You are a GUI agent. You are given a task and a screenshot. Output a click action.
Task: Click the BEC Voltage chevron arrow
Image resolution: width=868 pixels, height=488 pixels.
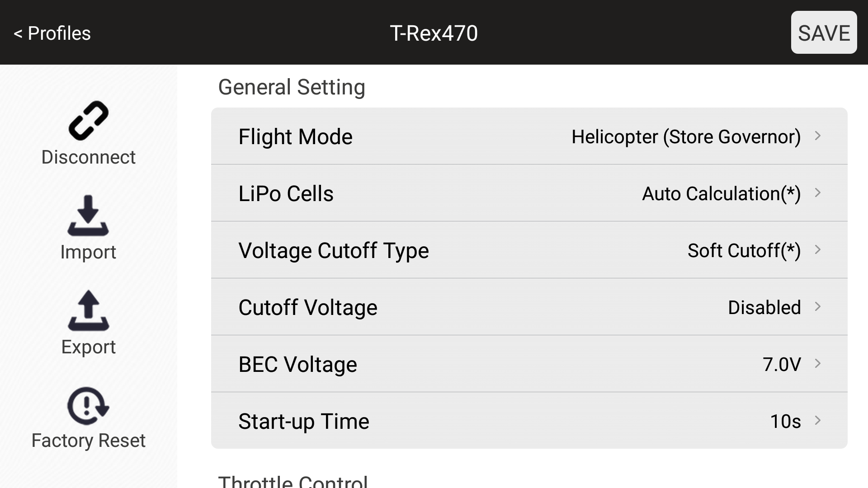[817, 364]
